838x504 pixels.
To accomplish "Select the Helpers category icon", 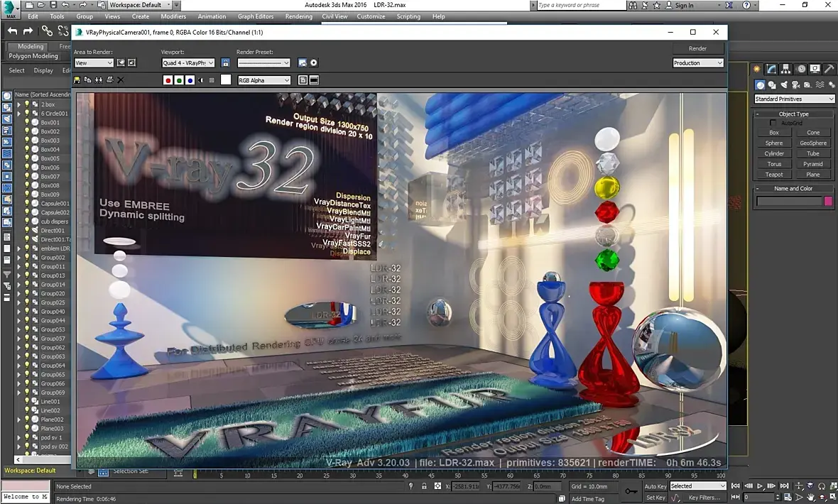I will click(807, 85).
